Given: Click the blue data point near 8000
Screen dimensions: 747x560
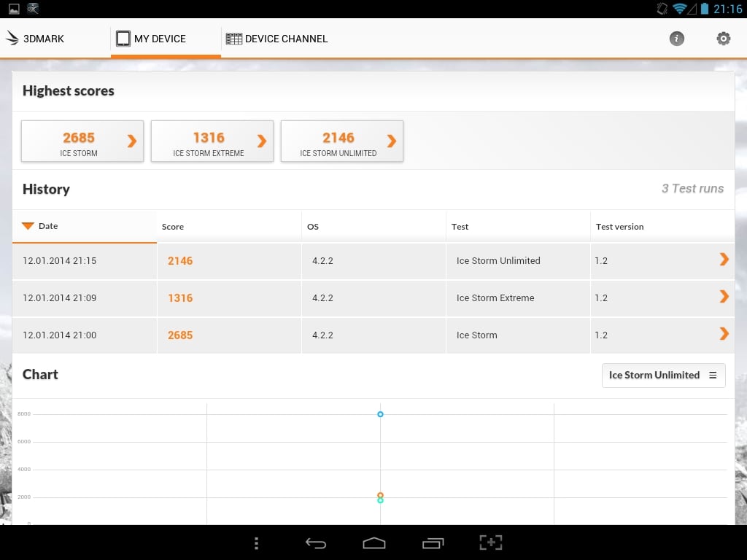Looking at the screenshot, I should (x=380, y=414).
